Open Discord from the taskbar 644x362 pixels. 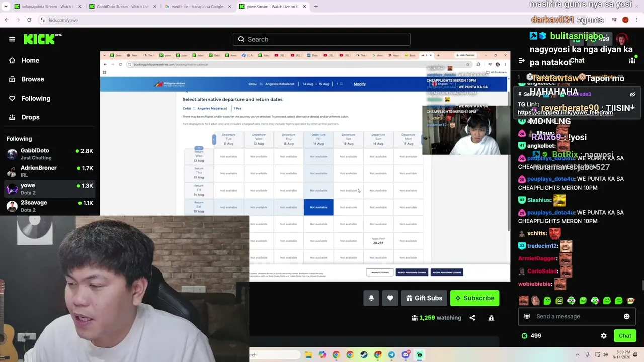[x=406, y=355]
